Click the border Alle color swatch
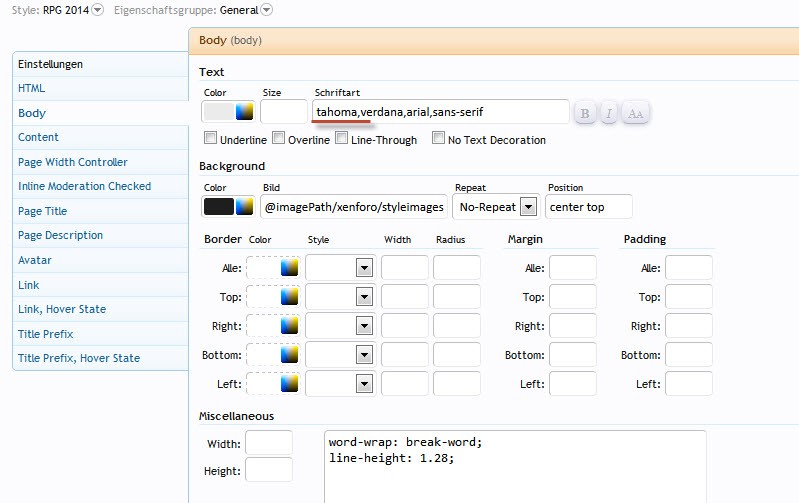The height and width of the screenshot is (503, 799). point(264,268)
